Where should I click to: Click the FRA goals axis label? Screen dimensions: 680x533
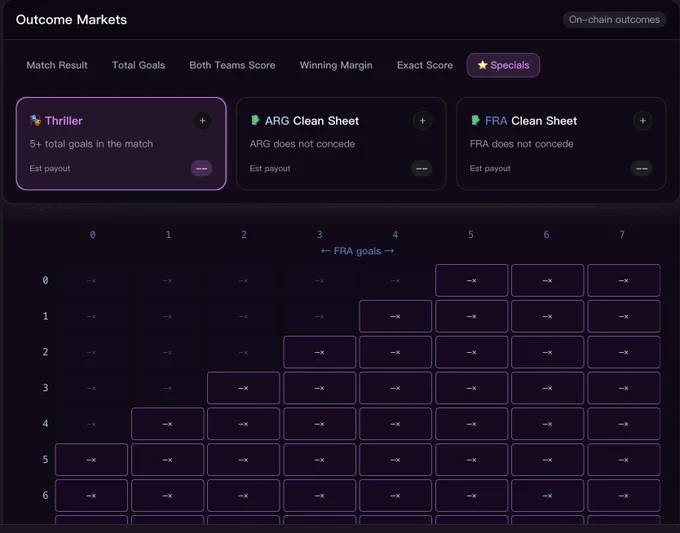357,251
